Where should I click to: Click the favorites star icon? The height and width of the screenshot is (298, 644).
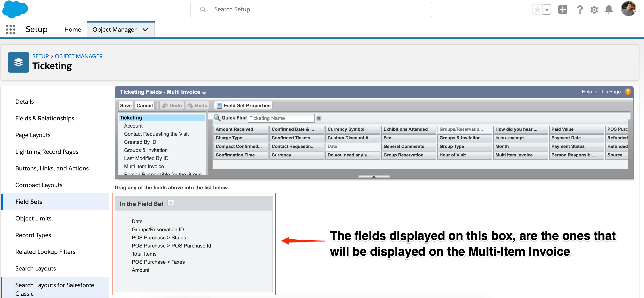[x=537, y=10]
